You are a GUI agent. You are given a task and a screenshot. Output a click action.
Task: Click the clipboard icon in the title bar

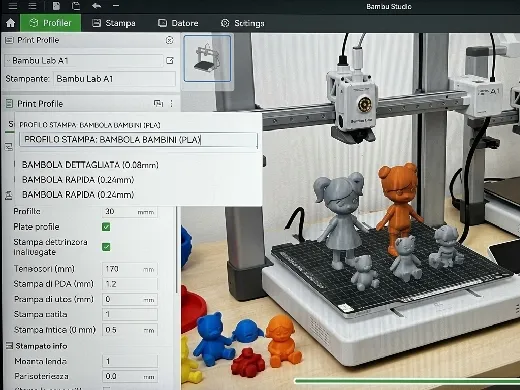click(76, 6)
